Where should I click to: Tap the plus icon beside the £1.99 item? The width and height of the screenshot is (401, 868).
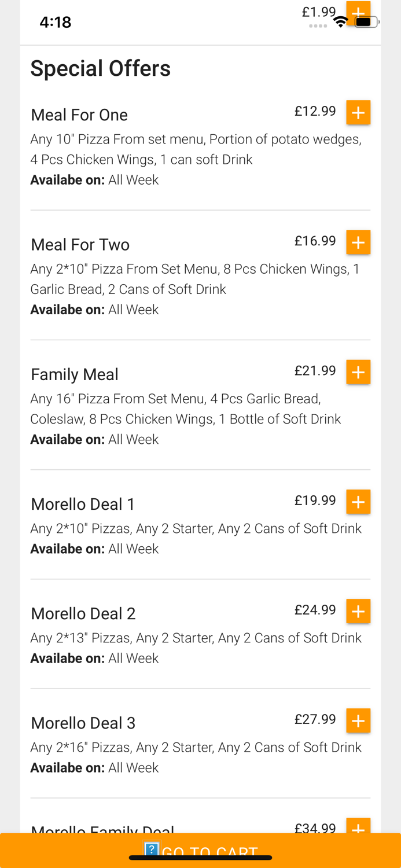tap(358, 12)
